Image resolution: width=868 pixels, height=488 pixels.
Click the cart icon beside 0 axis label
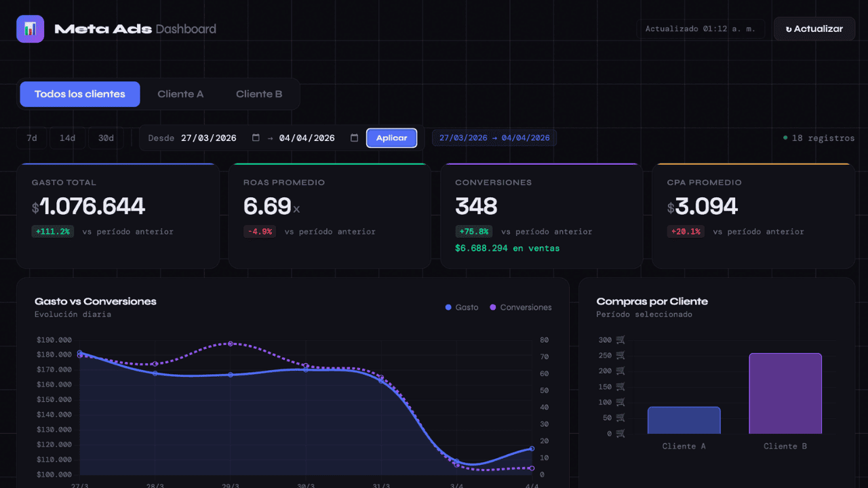pos(620,434)
